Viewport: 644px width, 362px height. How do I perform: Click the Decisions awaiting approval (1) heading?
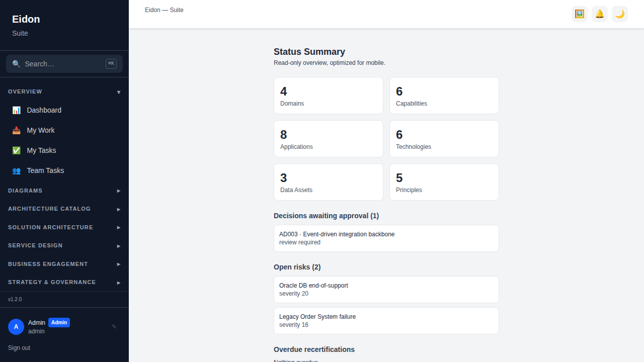[326, 216]
